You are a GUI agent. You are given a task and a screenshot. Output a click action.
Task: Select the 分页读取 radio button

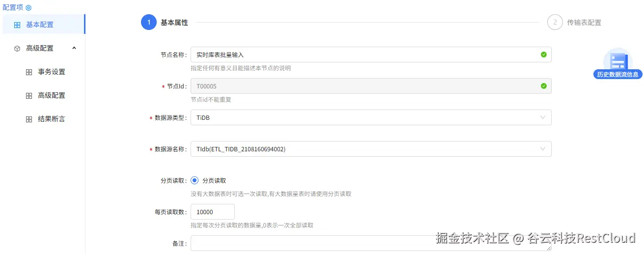point(195,180)
